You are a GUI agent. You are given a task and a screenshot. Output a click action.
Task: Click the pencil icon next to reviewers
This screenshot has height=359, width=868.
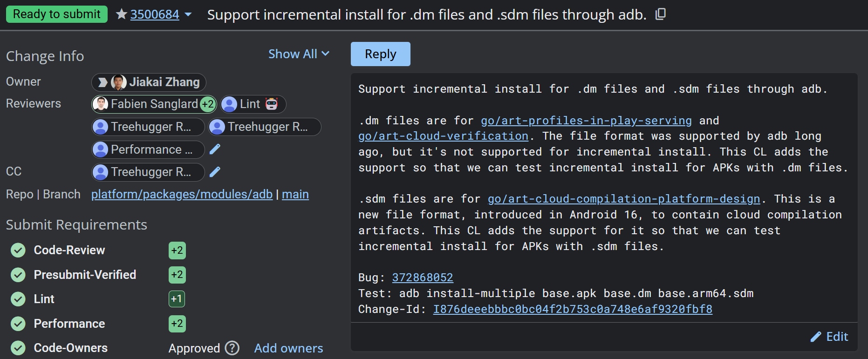point(215,149)
